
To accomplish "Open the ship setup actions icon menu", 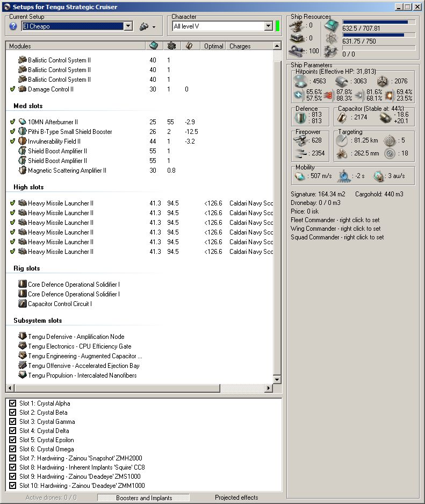I will 147,27.
